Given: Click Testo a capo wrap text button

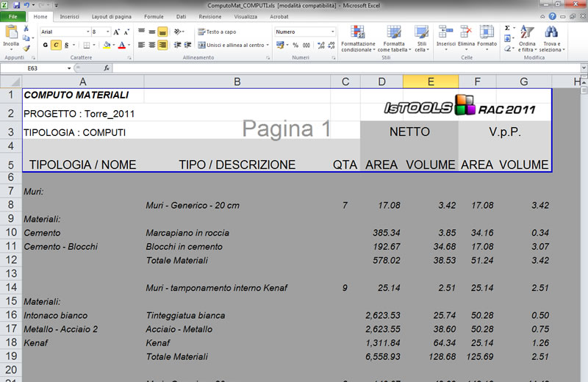Looking at the screenshot, I should (x=217, y=32).
